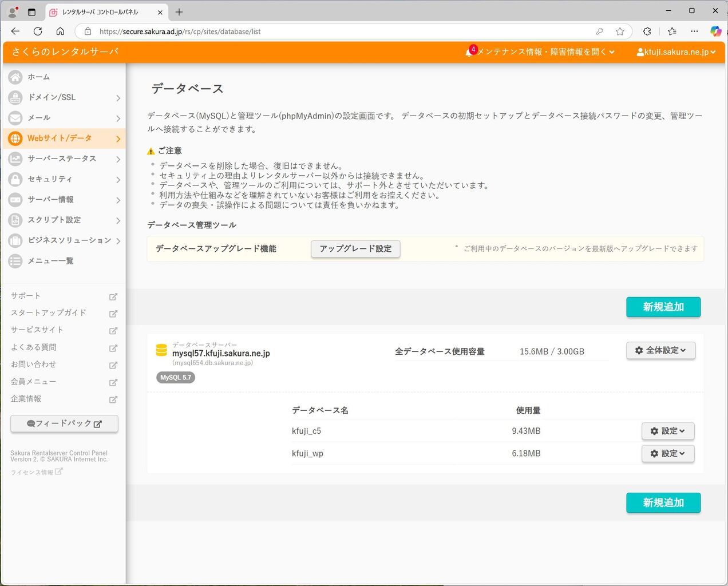The height and width of the screenshot is (586, 728).
Task: Open kfuji.sakura.ne.jp account dropdown
Action: coord(676,52)
